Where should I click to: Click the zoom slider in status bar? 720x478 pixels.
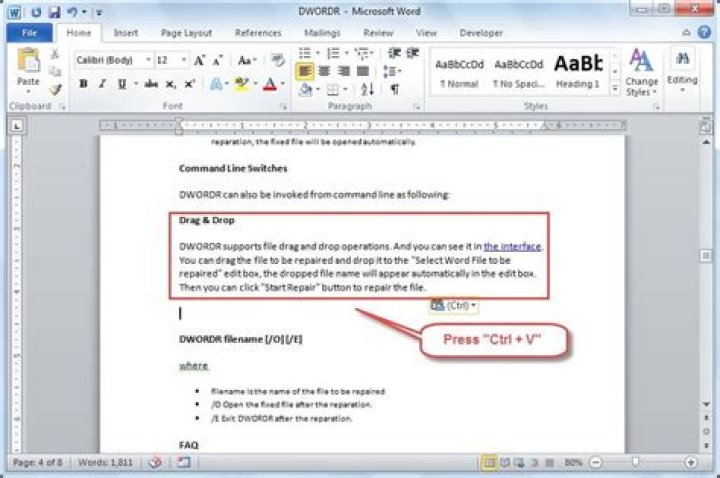pyautogui.click(x=636, y=463)
